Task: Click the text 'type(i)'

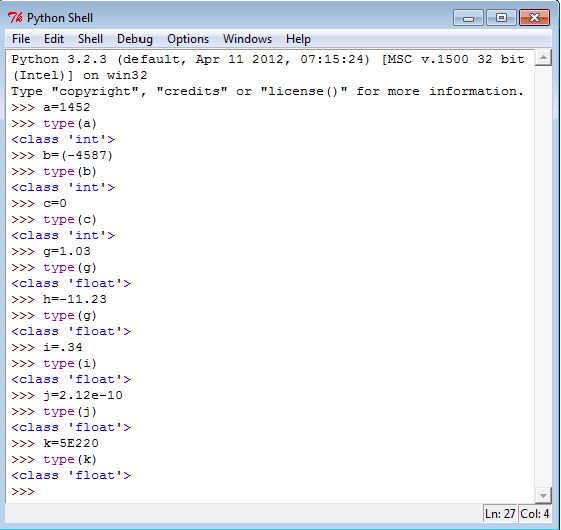Action: click(x=70, y=363)
